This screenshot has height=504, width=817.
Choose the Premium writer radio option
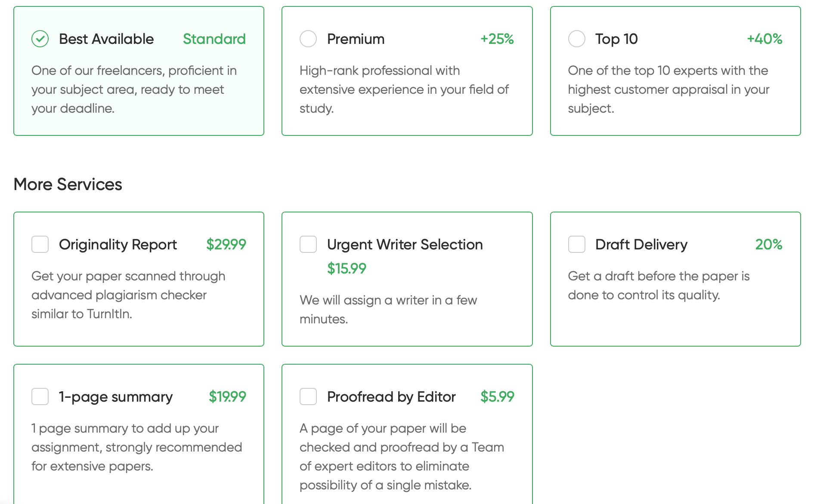[308, 39]
